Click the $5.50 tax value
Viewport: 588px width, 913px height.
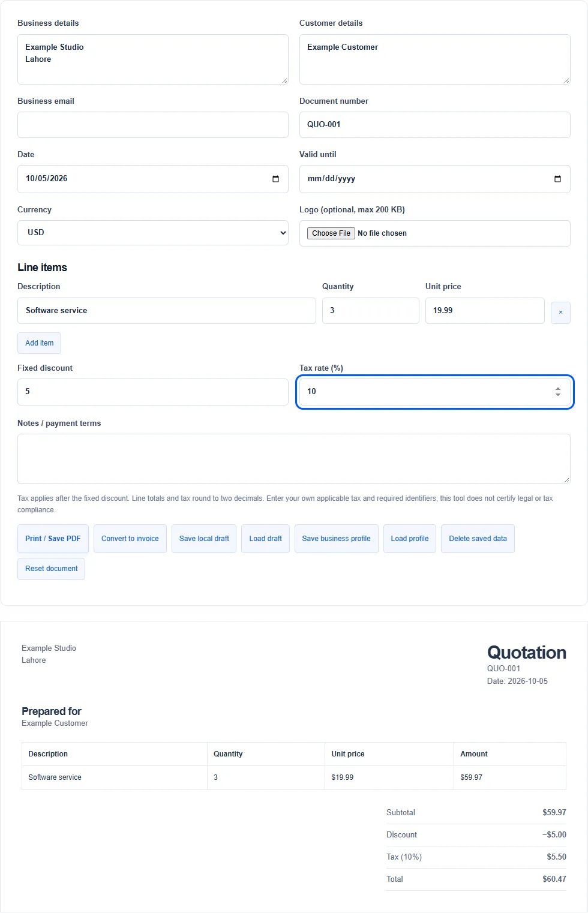point(556,857)
